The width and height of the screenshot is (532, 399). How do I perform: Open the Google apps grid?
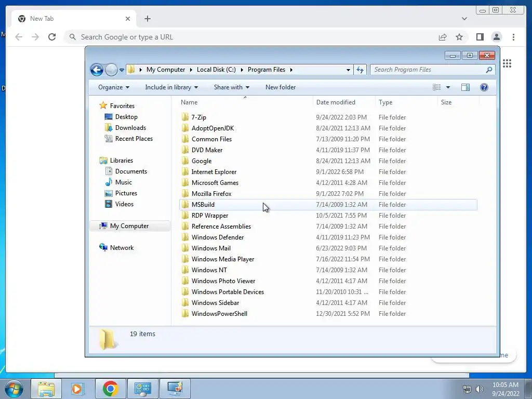(x=507, y=63)
